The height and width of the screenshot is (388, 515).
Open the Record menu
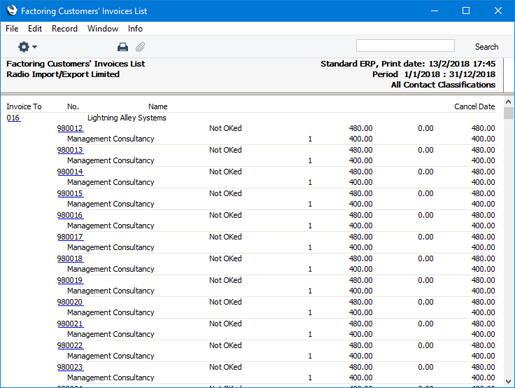[65, 29]
